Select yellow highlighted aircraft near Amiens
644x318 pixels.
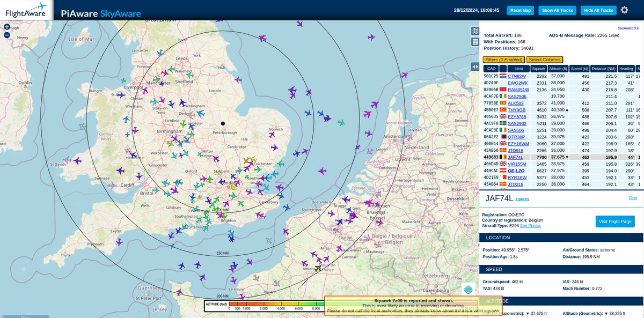[318, 268]
